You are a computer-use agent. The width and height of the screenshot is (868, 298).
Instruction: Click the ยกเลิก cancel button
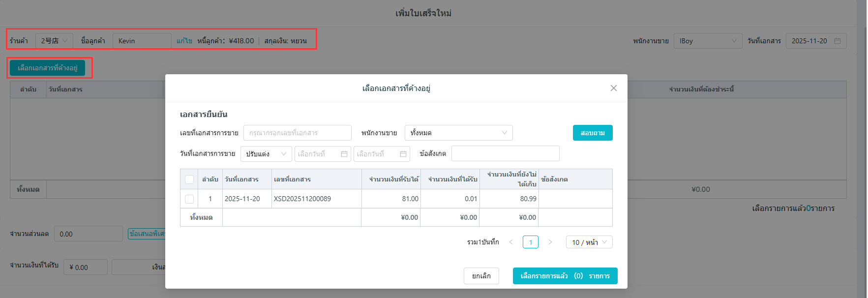[481, 276]
